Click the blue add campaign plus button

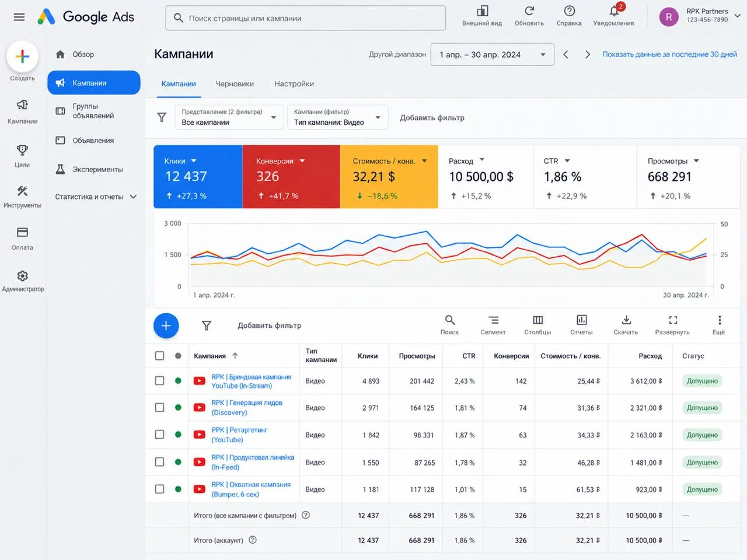(x=166, y=325)
